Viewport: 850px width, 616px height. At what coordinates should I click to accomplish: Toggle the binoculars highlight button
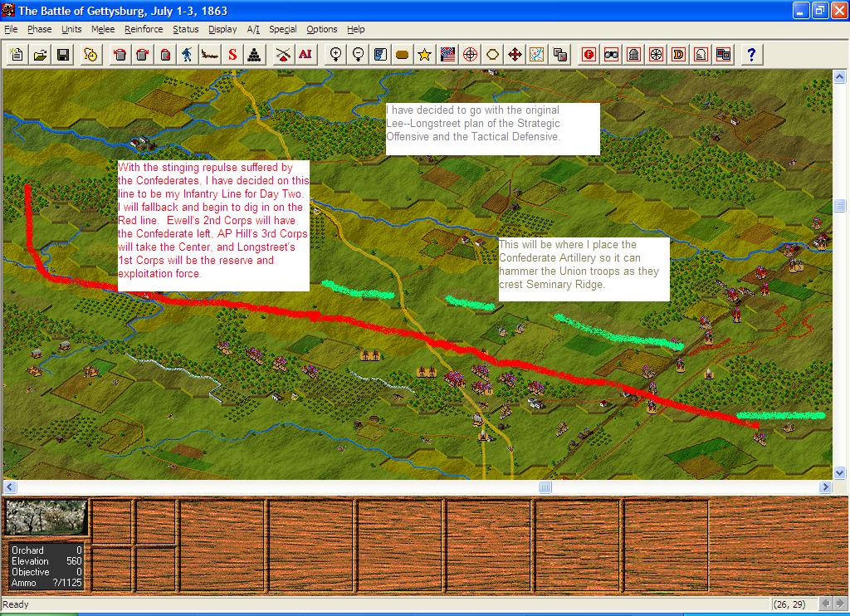coord(611,54)
